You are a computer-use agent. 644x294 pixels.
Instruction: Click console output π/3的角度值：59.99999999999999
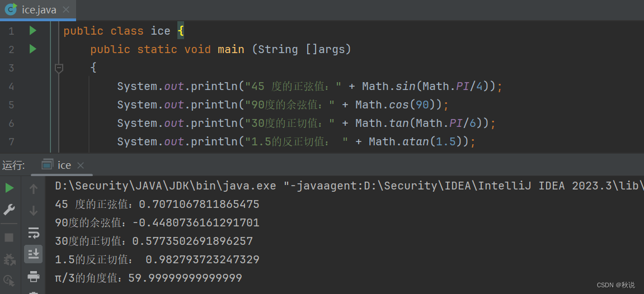[x=149, y=278]
